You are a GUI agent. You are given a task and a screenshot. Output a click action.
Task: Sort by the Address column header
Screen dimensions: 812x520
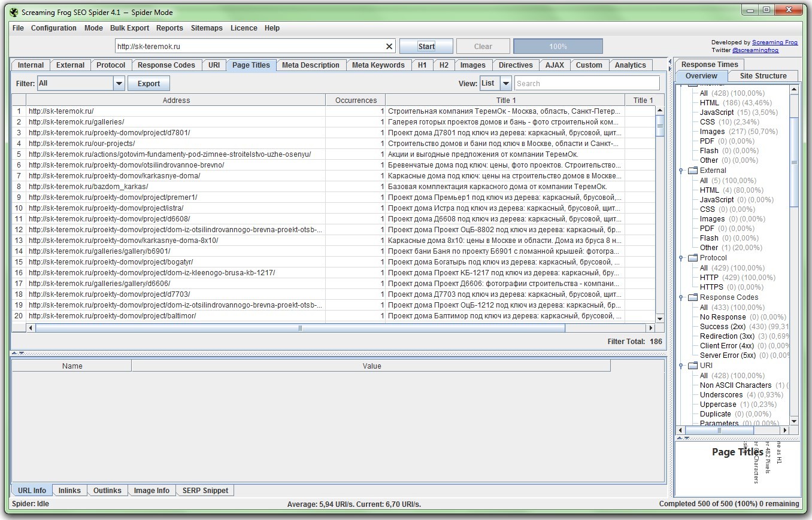tap(176, 100)
